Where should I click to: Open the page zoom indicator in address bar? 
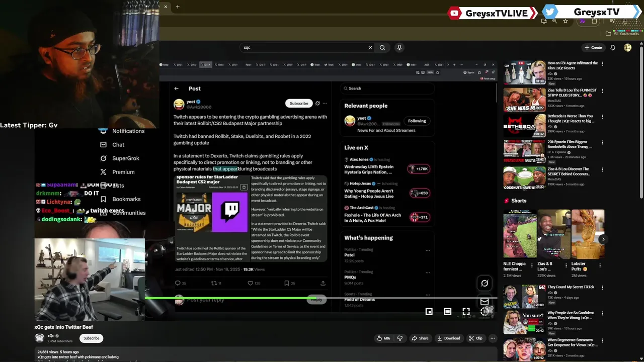[x=554, y=21]
